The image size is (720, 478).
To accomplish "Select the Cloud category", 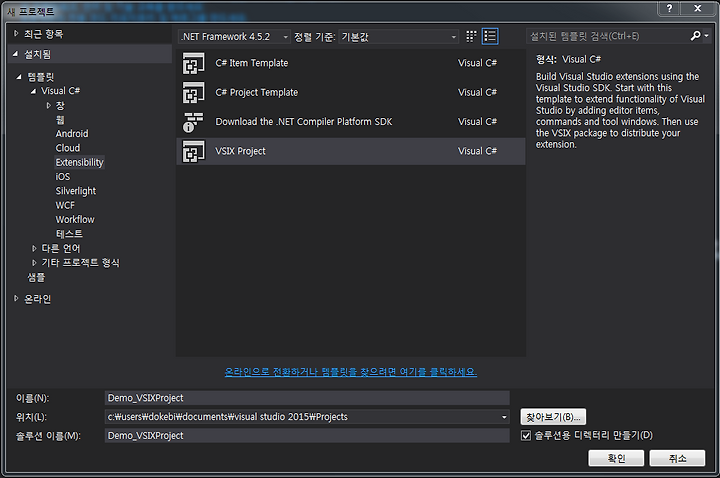I will (68, 148).
